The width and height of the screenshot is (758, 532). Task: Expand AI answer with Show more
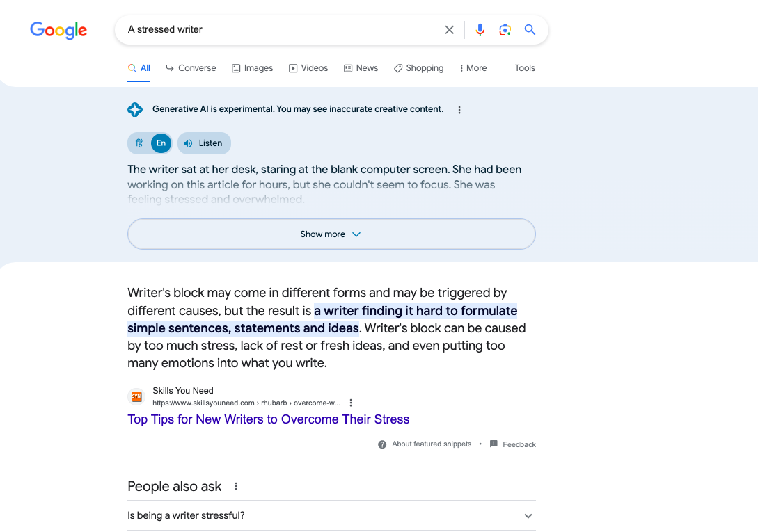[x=331, y=234]
